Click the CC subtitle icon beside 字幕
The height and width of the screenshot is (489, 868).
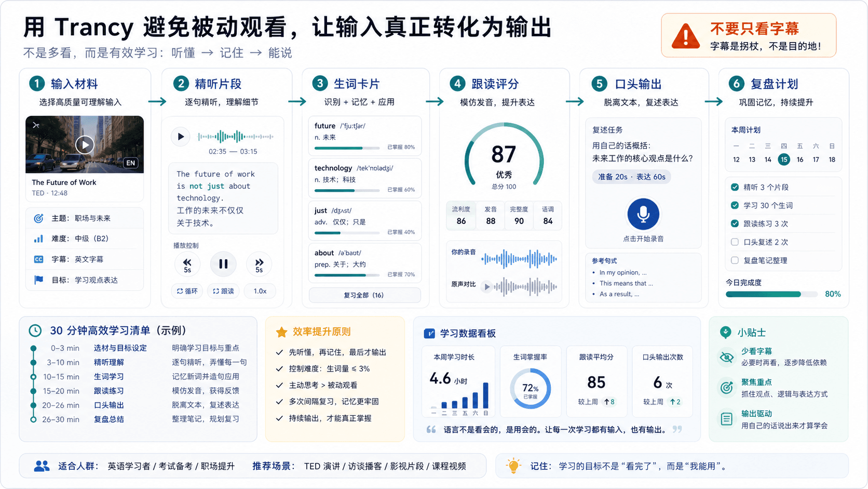point(38,259)
